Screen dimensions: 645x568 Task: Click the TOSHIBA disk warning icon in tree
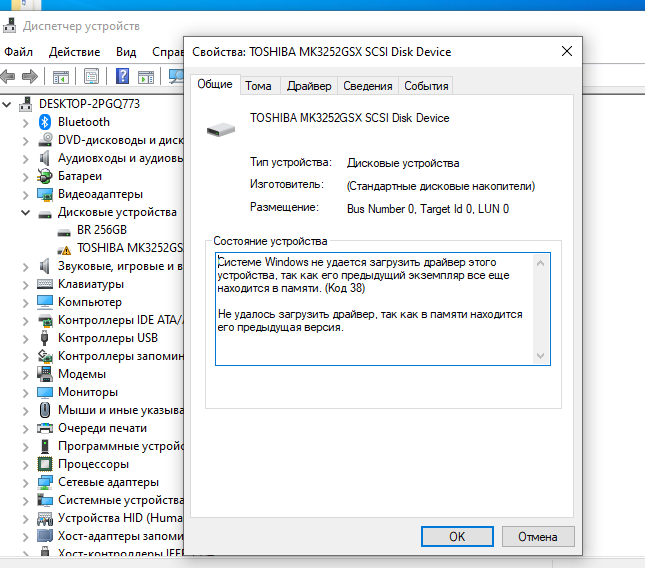[x=64, y=250]
